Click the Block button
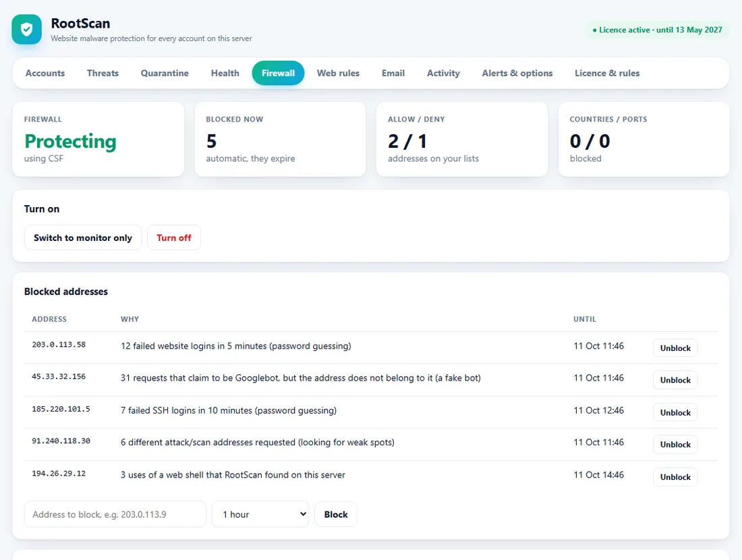 point(336,515)
